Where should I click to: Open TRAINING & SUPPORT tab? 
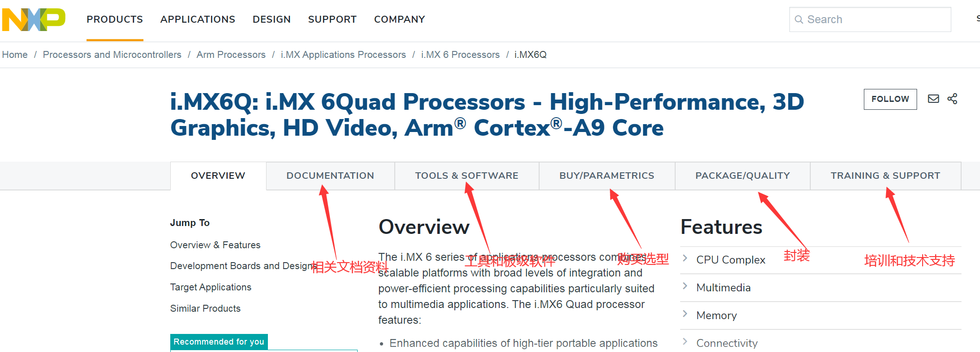(x=885, y=176)
